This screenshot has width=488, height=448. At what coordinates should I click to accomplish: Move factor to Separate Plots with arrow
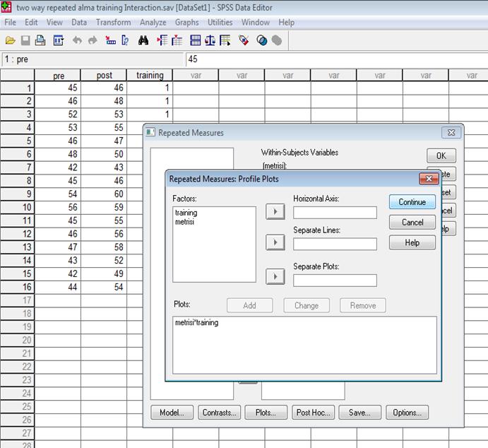[x=275, y=276]
